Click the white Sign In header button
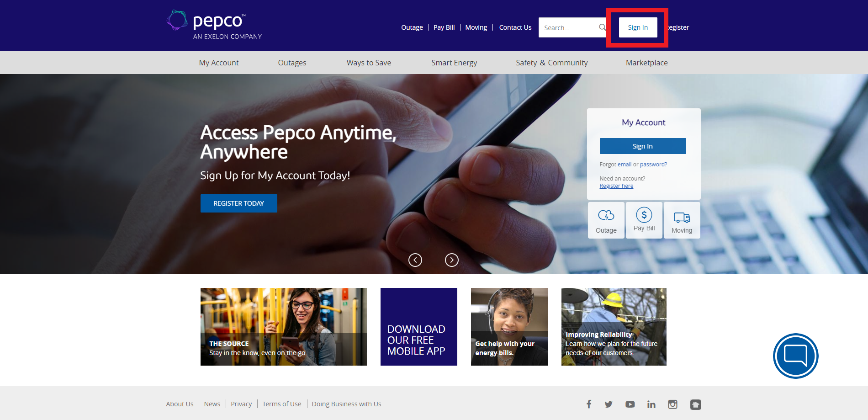868x420 pixels. pos(638,27)
